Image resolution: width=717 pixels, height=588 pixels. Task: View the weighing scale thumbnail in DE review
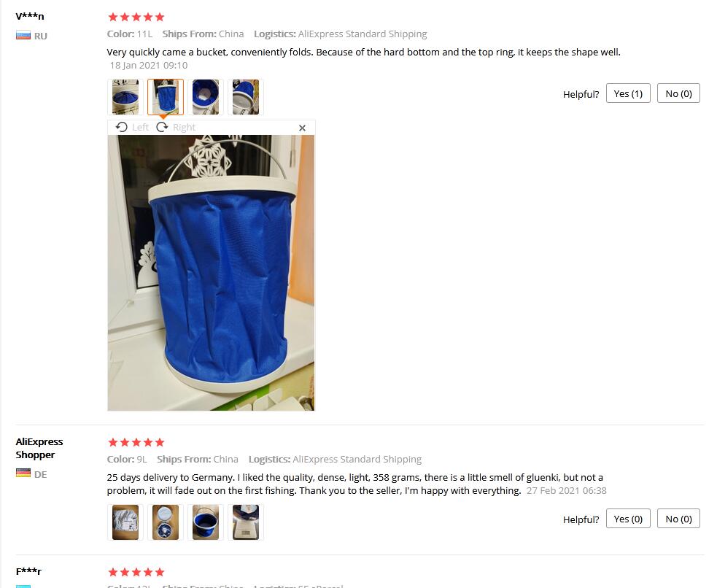pyautogui.click(x=246, y=522)
